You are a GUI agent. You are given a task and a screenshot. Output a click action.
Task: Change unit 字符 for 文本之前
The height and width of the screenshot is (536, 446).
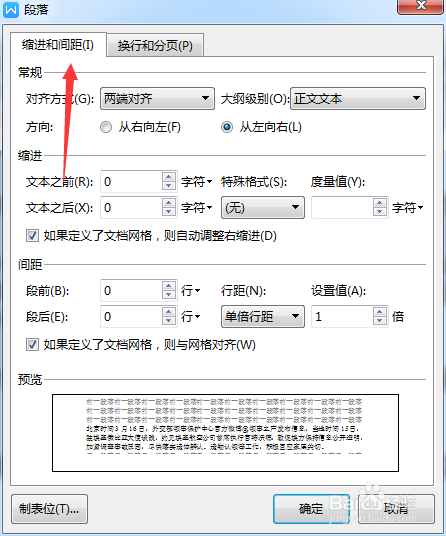(x=197, y=182)
